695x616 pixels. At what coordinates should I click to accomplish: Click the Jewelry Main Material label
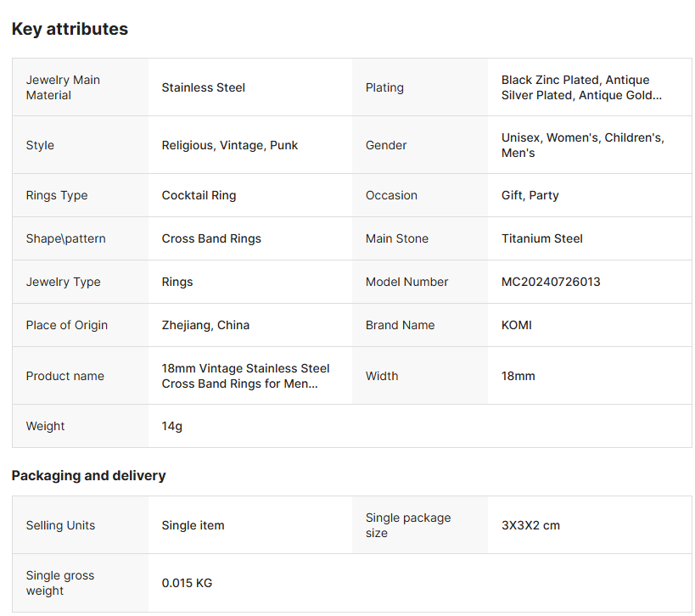(63, 87)
